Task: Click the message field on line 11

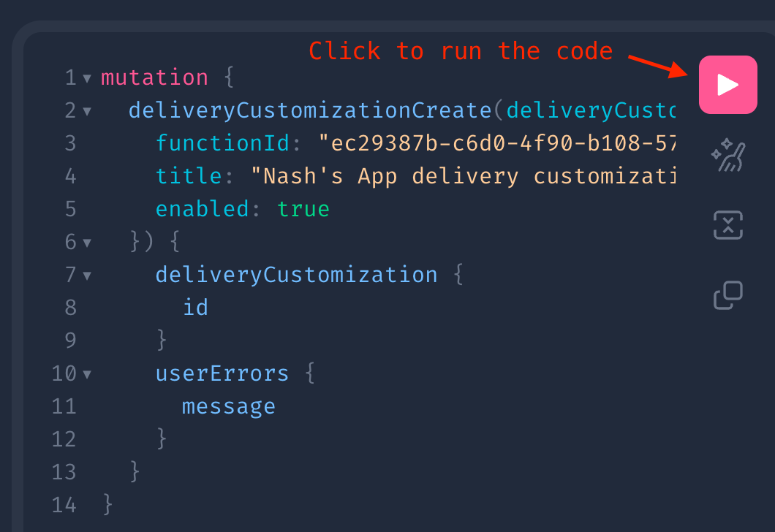Action: 229,406
